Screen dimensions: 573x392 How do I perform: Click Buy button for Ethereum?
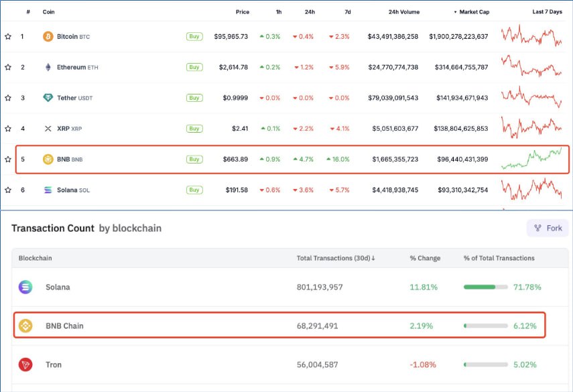point(194,67)
